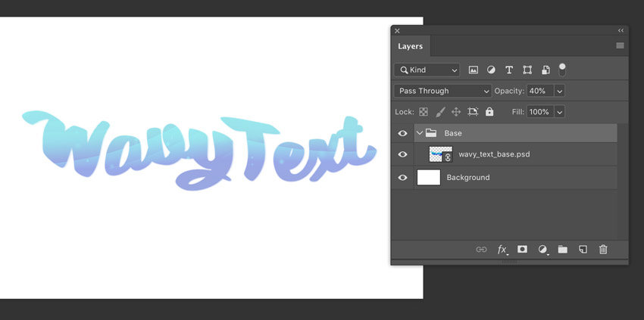Open the fx layer style menu

[502, 250]
